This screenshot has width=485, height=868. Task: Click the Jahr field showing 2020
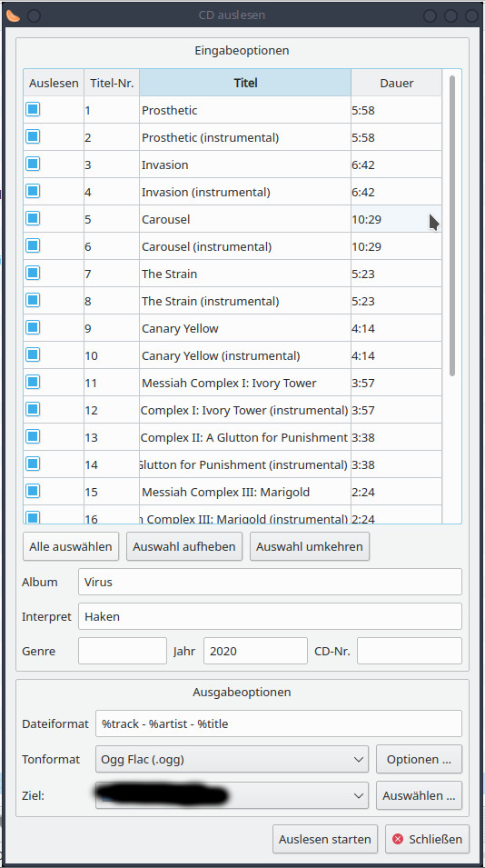pos(255,651)
